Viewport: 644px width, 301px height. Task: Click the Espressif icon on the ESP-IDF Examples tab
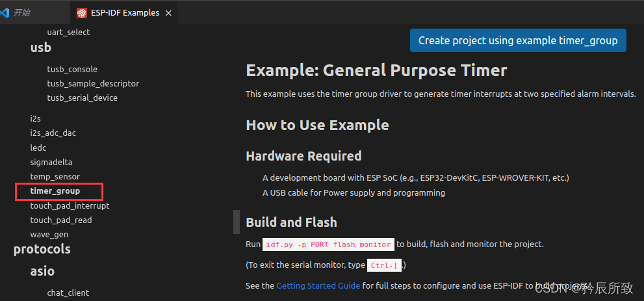[82, 13]
